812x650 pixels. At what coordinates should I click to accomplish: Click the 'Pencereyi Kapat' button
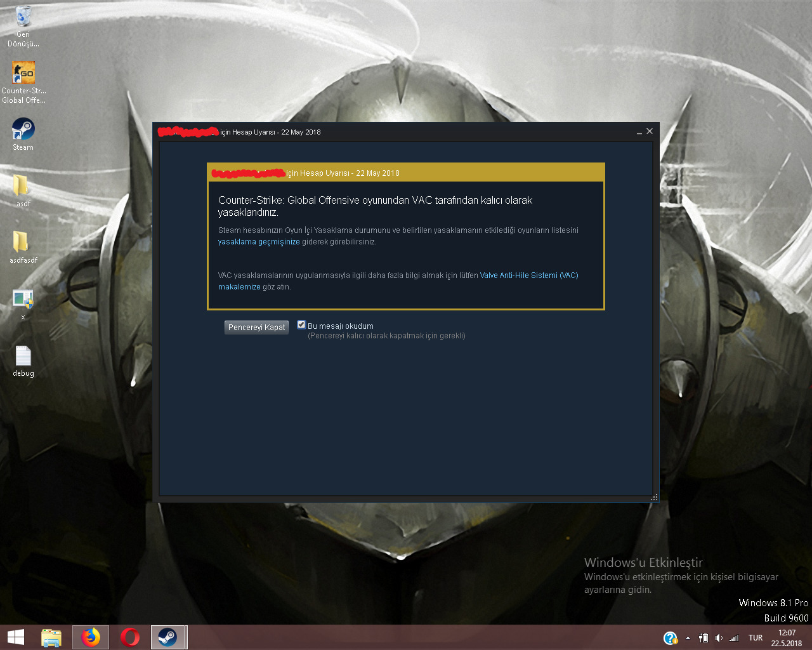(x=257, y=327)
